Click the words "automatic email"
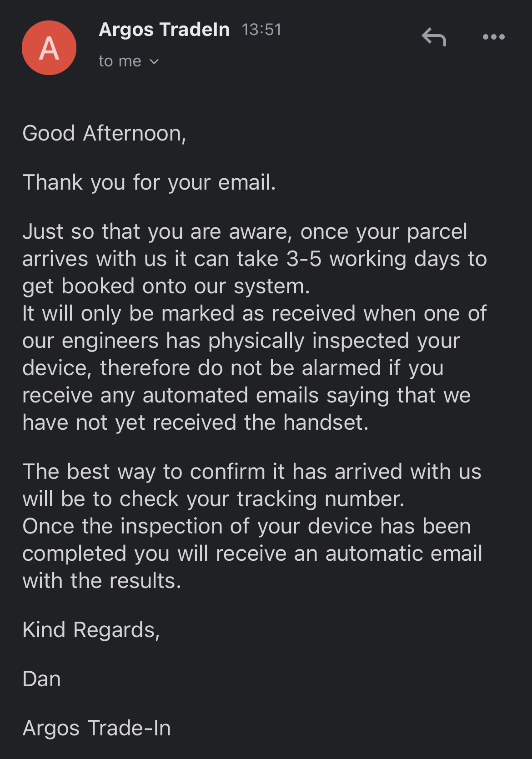The height and width of the screenshot is (759, 532). [x=404, y=554]
